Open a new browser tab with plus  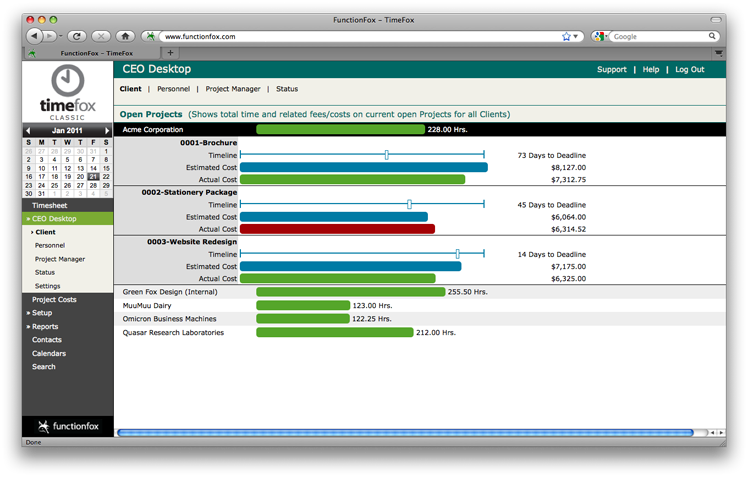point(170,52)
